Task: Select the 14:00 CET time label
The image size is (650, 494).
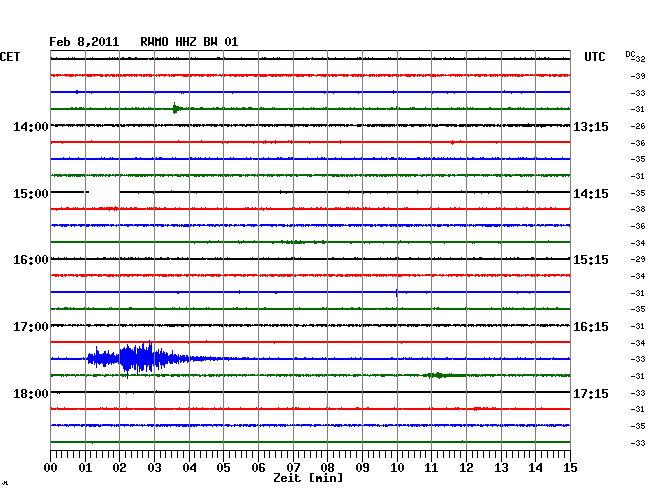Action: [x=31, y=126]
